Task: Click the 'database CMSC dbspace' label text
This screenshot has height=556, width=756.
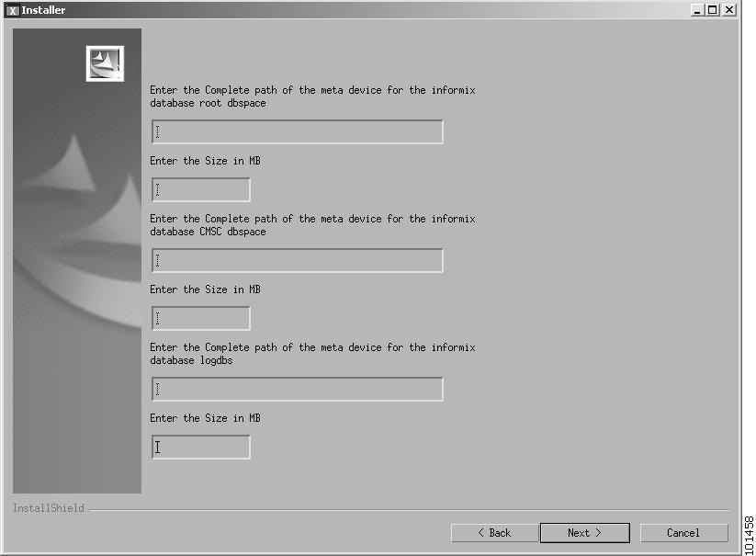Action: (208, 232)
